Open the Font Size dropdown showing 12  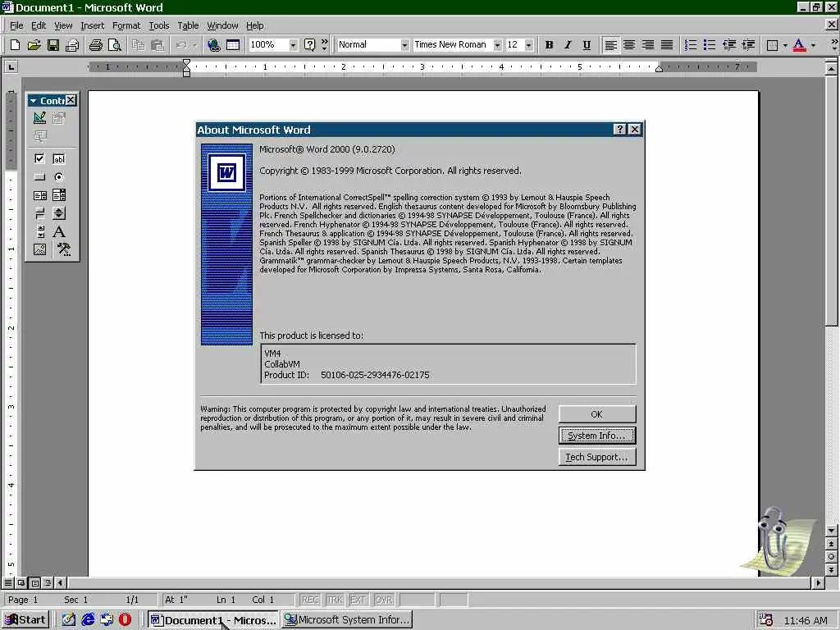(x=529, y=45)
